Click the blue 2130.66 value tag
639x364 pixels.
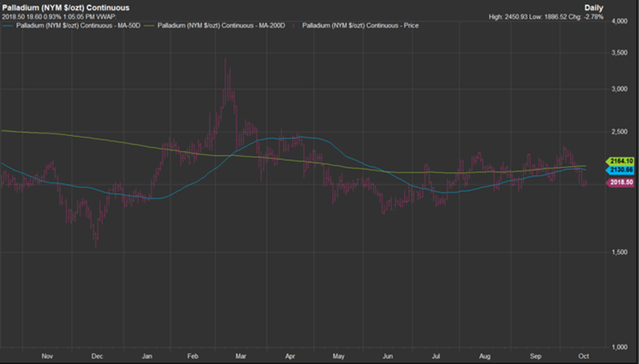[621, 170]
